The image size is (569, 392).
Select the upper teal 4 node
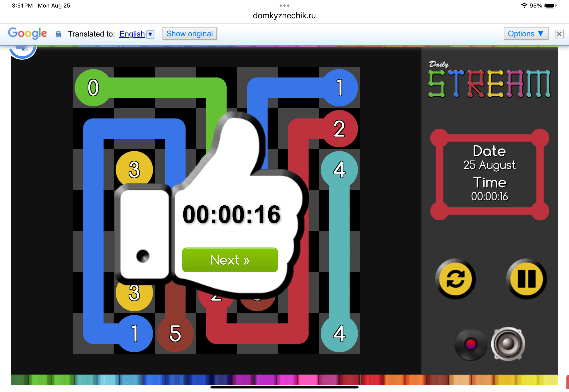coord(339,170)
